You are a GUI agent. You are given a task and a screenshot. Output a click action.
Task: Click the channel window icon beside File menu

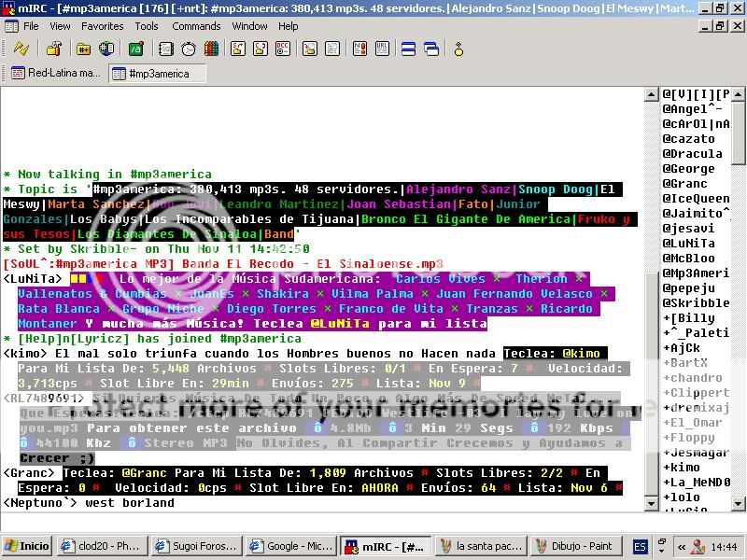click(x=11, y=26)
